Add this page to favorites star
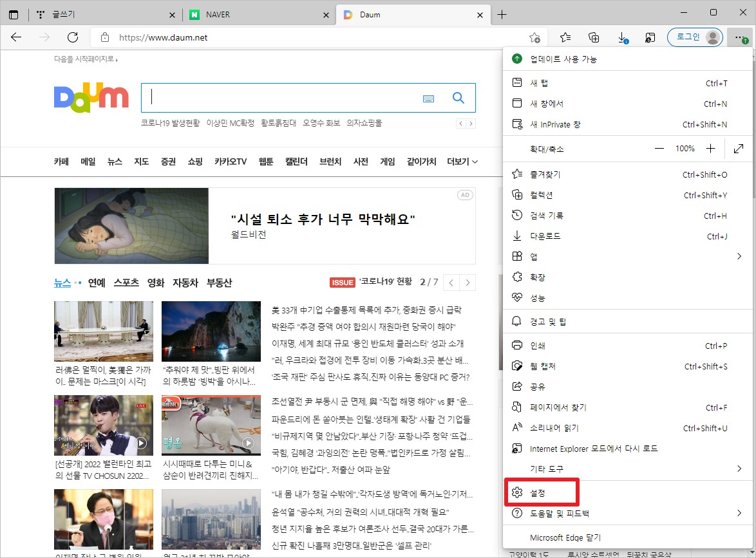This screenshot has width=756, height=558. (534, 37)
